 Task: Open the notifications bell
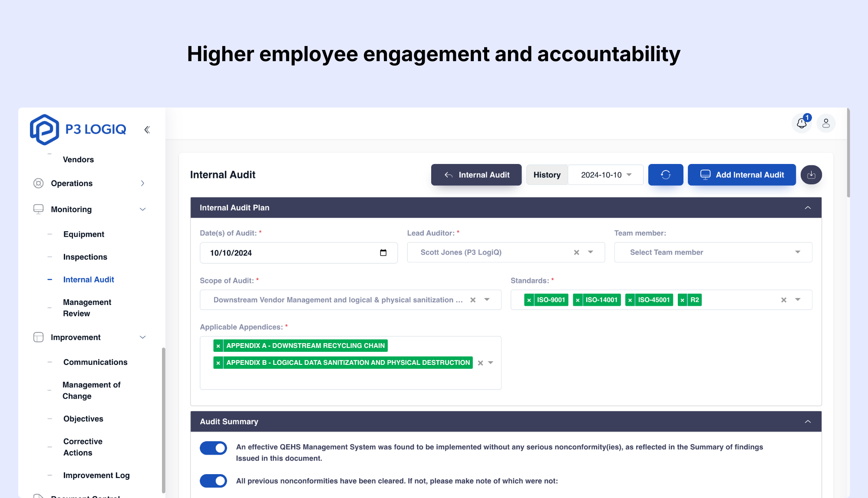[x=802, y=123]
